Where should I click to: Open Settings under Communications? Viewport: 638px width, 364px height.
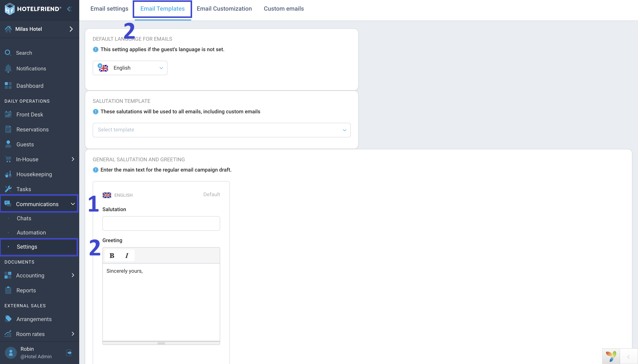[27, 247]
